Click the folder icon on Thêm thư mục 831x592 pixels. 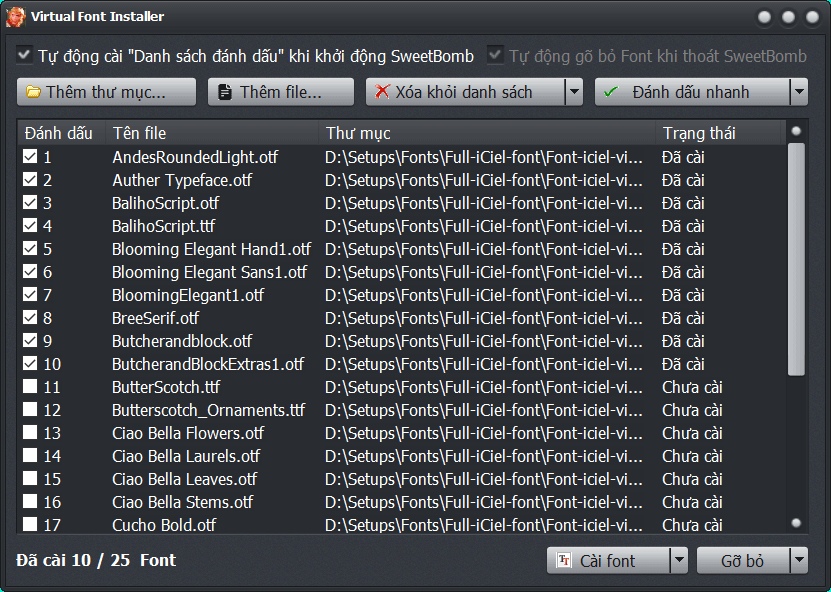(33, 92)
